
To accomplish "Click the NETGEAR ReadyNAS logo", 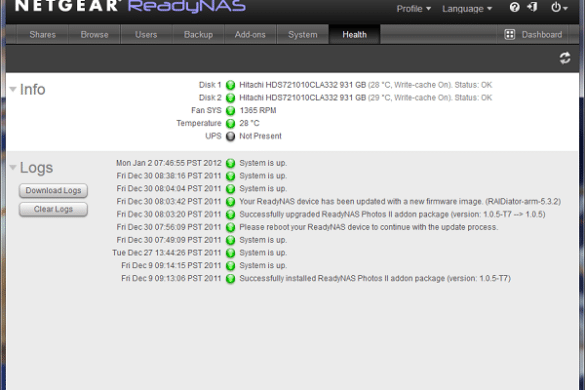I will click(130, 6).
